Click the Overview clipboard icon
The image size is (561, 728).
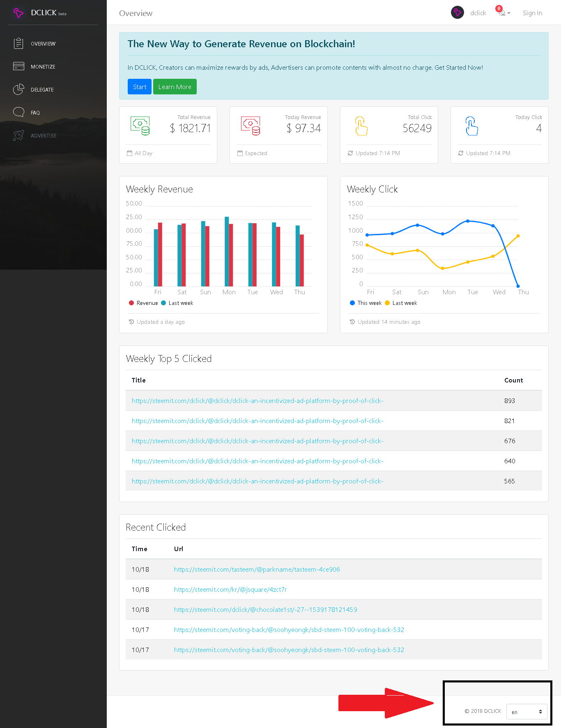[18, 43]
